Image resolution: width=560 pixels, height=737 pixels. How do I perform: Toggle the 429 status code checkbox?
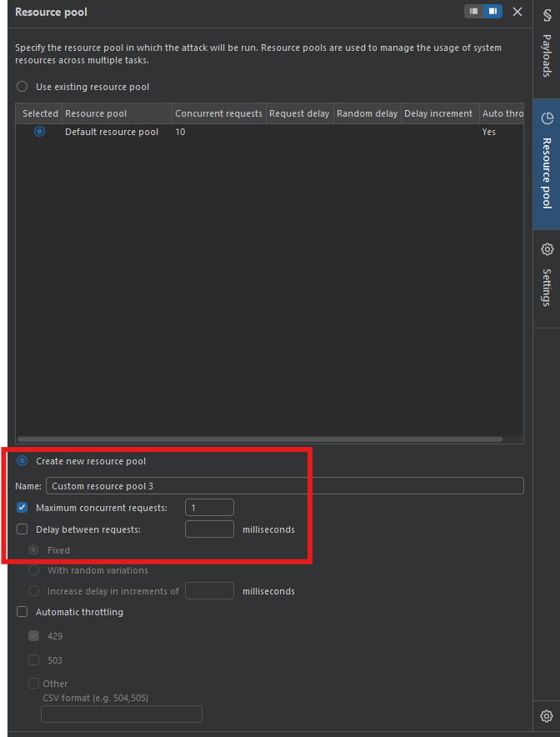click(x=33, y=636)
